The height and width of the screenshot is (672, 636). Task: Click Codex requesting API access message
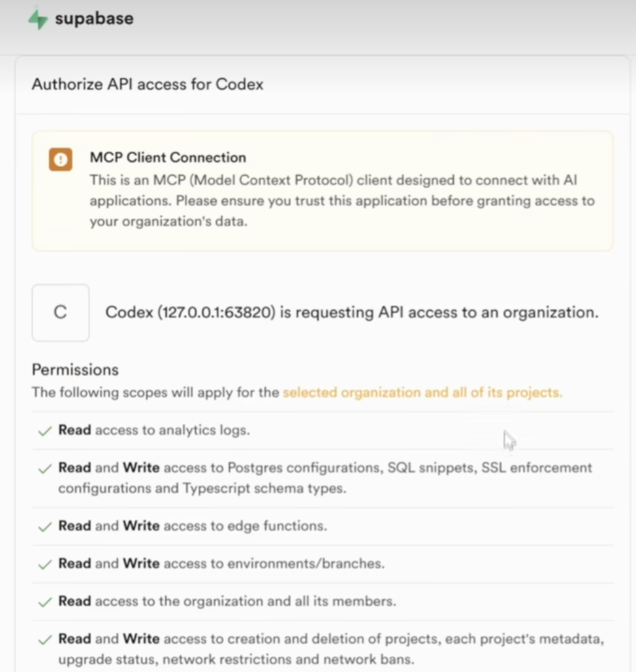tap(352, 312)
